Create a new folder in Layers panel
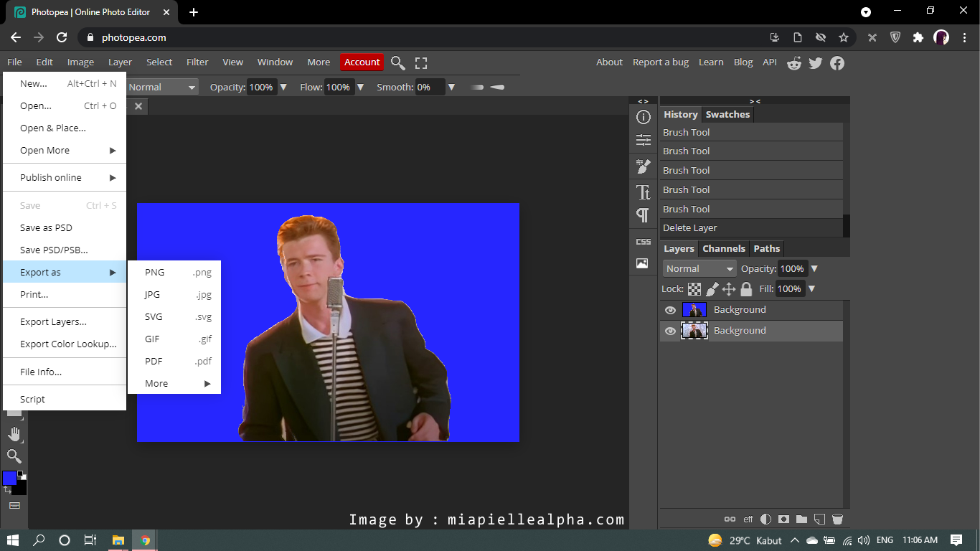 click(802, 519)
